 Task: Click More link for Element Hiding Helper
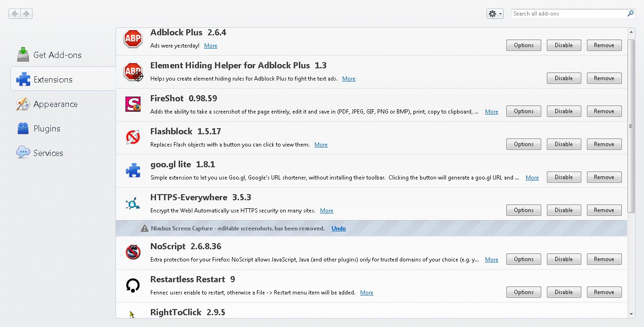coord(349,79)
